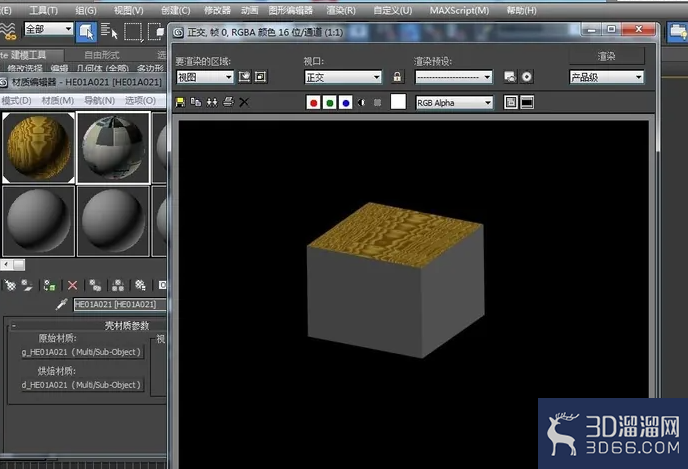Click the material name field HE01A021
The height and width of the screenshot is (469, 688).
pos(120,304)
